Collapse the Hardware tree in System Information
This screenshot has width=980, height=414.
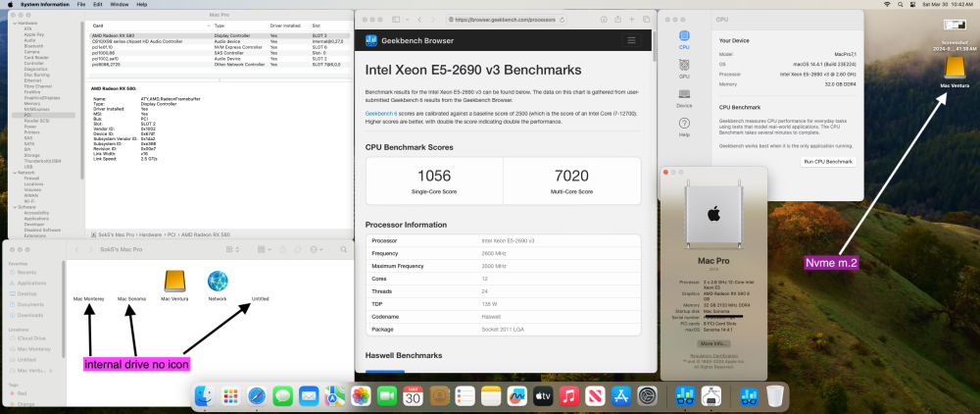15,24
